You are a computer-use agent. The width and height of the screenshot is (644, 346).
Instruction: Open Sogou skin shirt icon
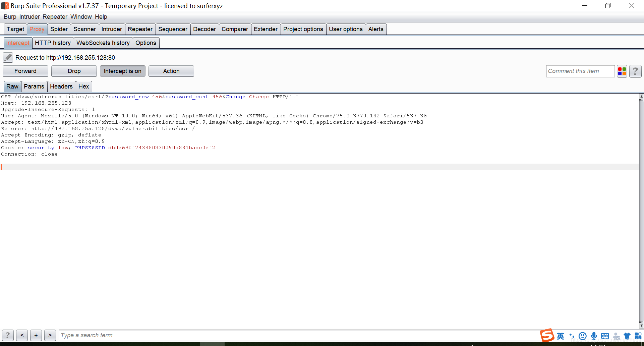click(x=627, y=336)
